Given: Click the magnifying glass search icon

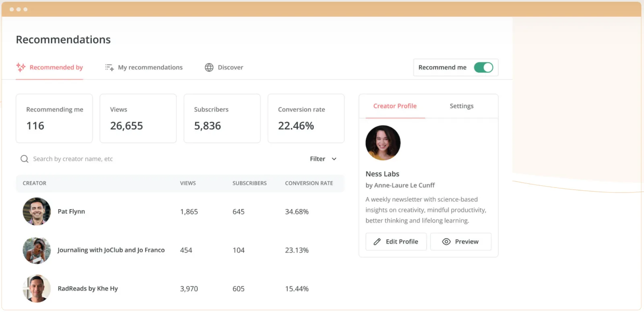Looking at the screenshot, I should [x=25, y=159].
